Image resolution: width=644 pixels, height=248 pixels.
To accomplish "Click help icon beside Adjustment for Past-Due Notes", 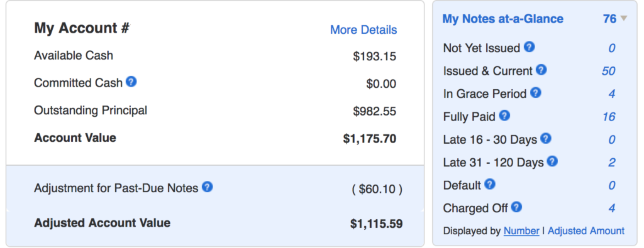I will click(x=208, y=187).
